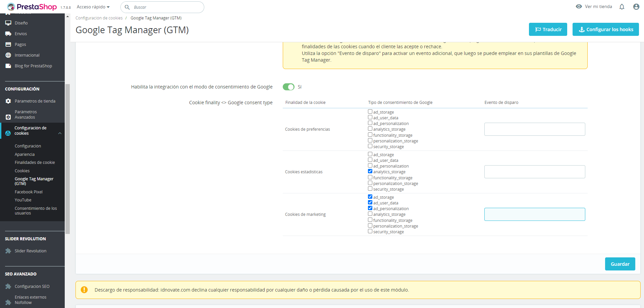Click the Configuracion SEO puzzle icon
Image resolution: width=644 pixels, height=308 pixels.
8,286
